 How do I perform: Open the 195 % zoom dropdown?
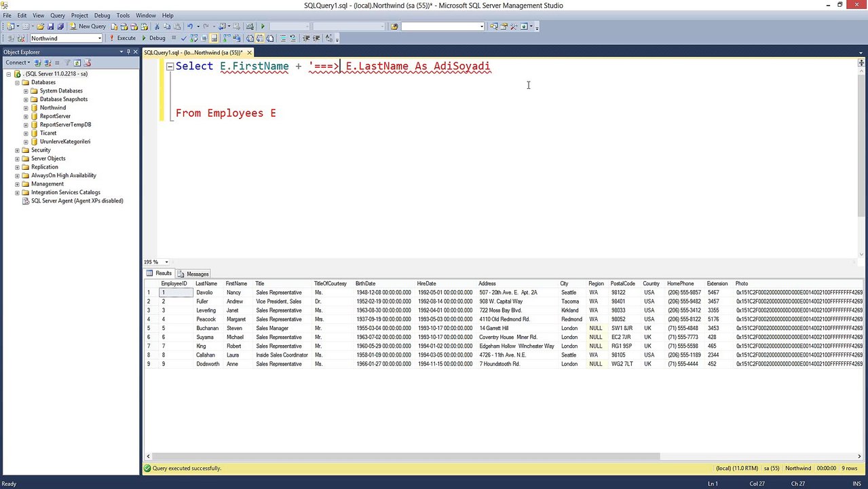click(166, 262)
